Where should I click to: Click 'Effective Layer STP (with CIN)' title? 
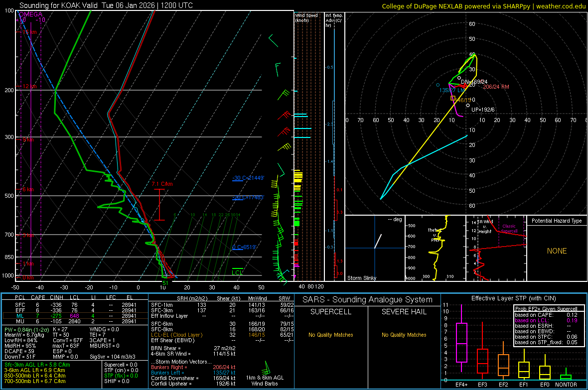tap(513, 298)
